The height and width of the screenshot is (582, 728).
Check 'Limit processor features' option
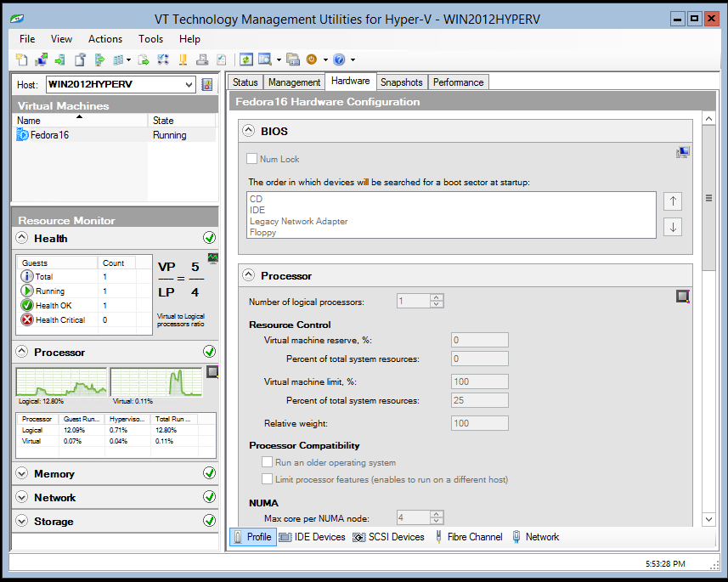pos(268,479)
